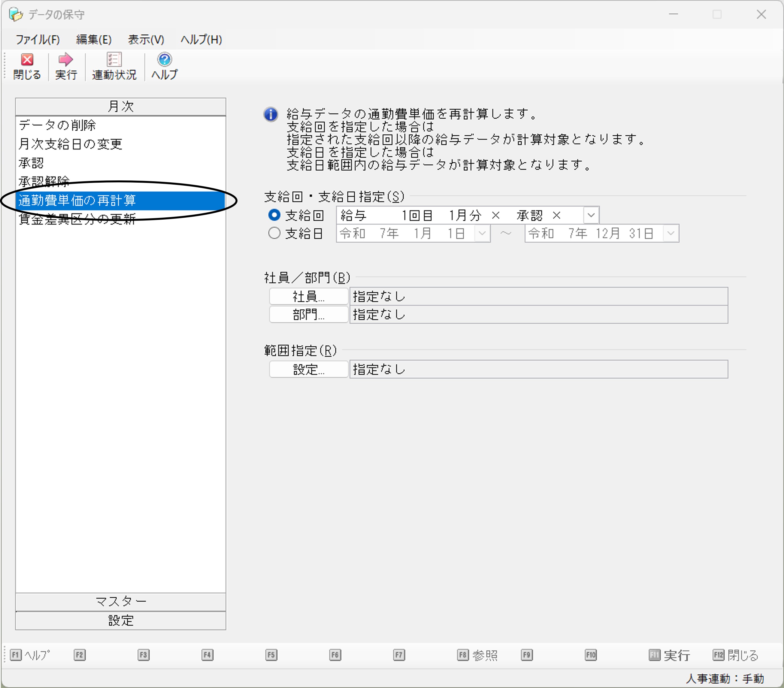Click the pink arrow 実行 toolbar icon
The image size is (784, 688).
point(66,60)
